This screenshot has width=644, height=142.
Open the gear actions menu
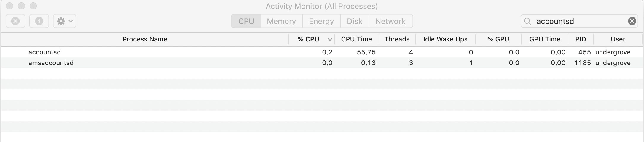pos(65,21)
